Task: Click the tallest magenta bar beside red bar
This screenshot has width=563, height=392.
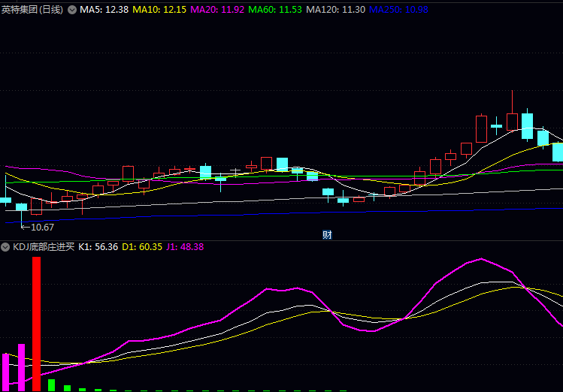Action: point(21,367)
